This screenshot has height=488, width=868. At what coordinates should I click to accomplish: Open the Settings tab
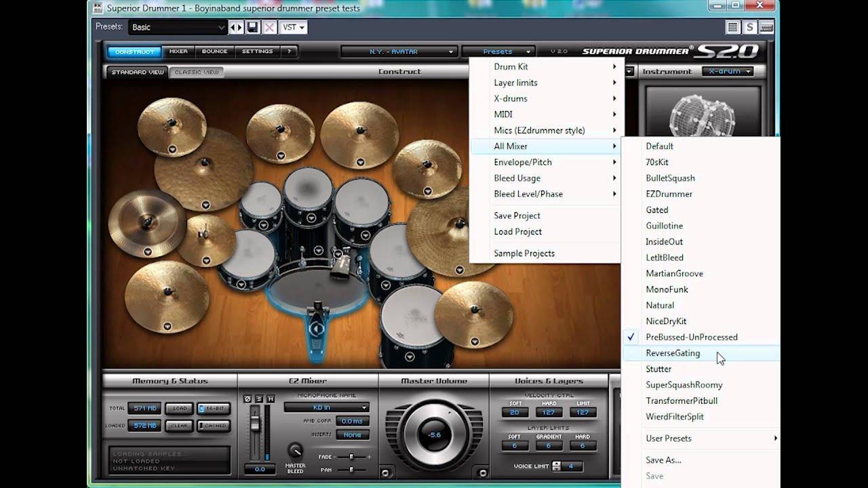257,52
